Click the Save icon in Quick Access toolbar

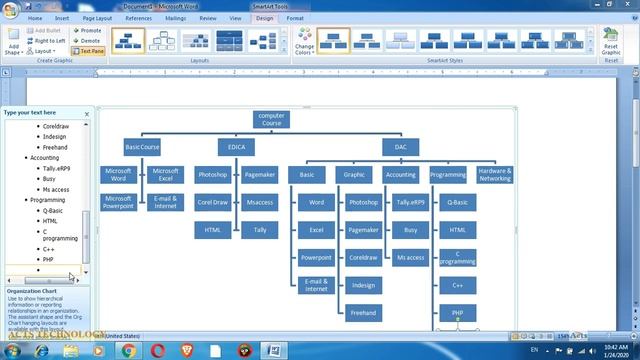(x=28, y=6)
